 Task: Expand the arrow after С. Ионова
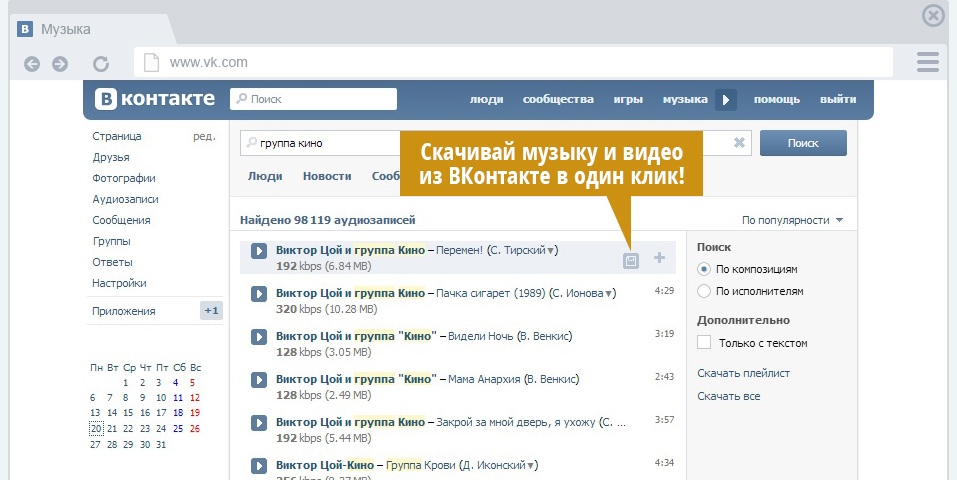click(609, 294)
